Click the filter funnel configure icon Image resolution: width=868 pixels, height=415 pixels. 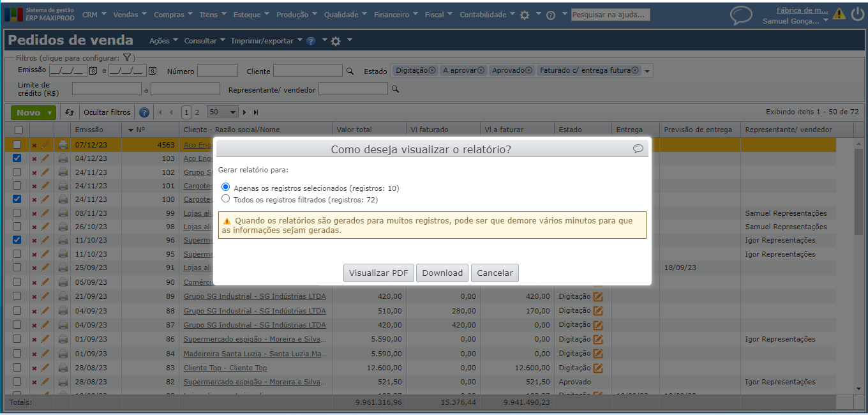pyautogui.click(x=127, y=57)
